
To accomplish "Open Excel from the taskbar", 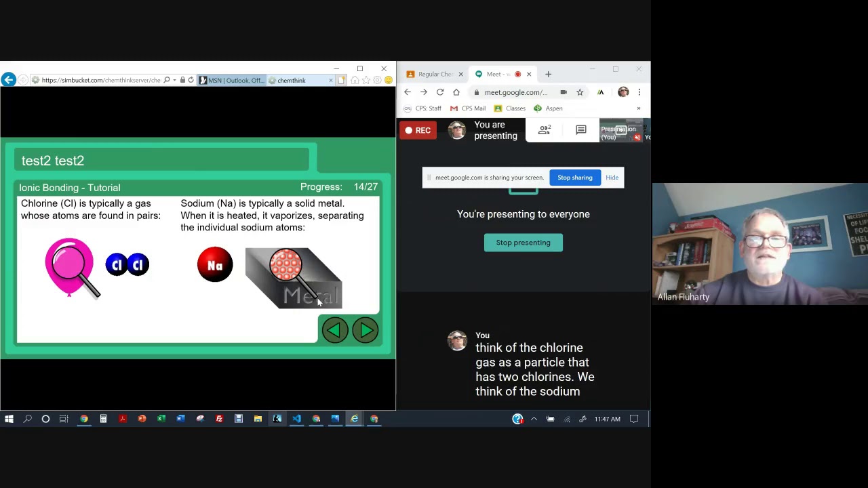I will point(161,419).
